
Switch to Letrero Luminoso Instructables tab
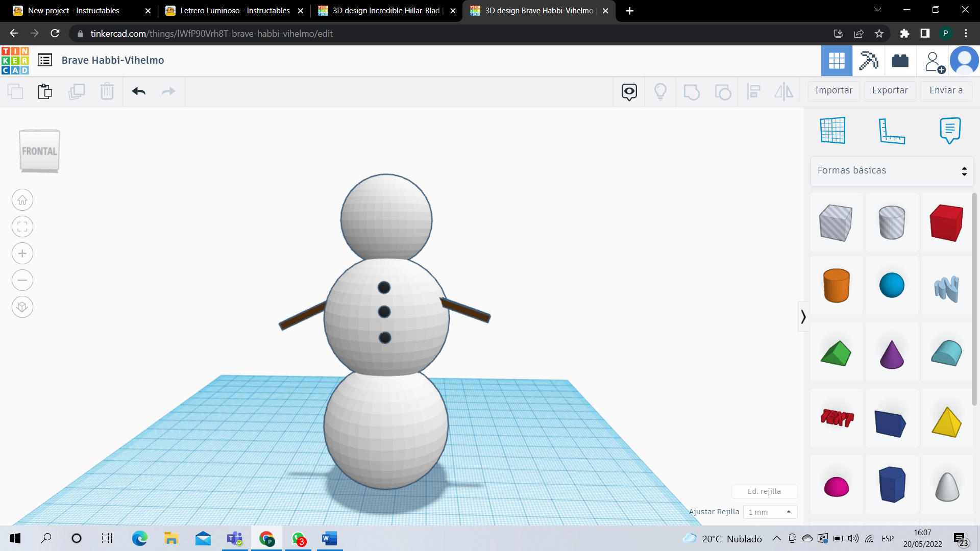[x=234, y=11]
